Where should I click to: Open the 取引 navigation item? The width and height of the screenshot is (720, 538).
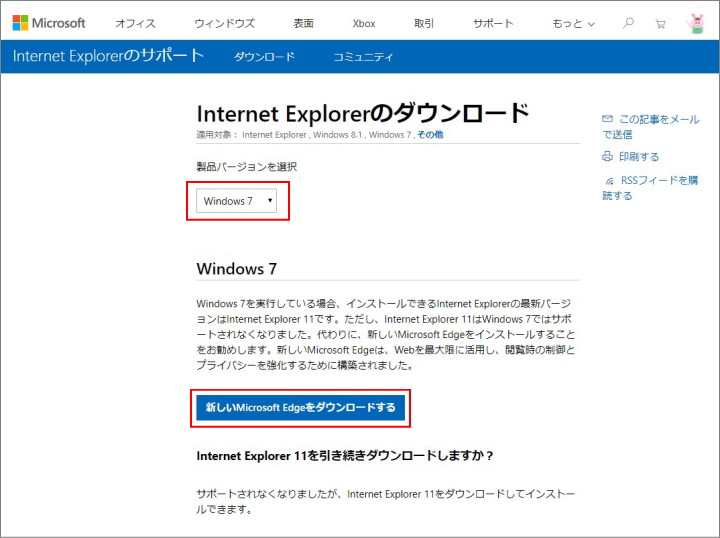pyautogui.click(x=424, y=23)
